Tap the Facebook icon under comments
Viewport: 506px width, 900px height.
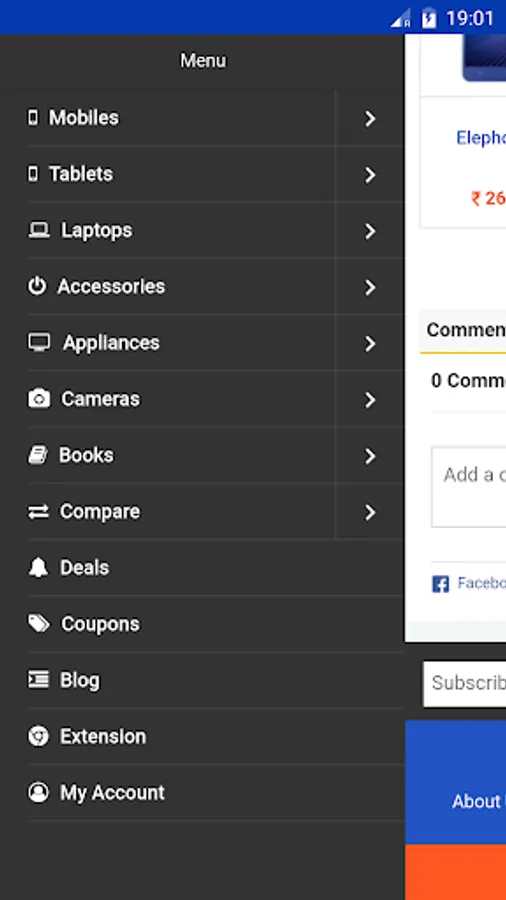[x=440, y=584]
